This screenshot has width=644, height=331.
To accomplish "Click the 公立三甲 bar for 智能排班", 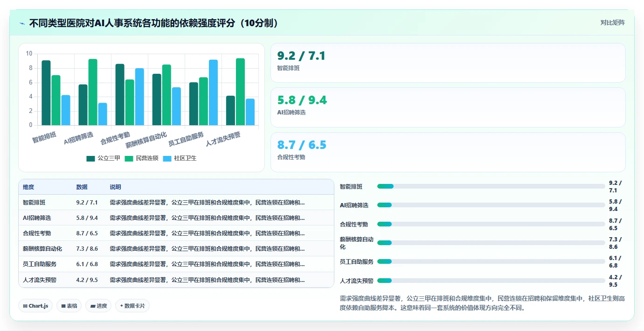I will (x=46, y=93).
